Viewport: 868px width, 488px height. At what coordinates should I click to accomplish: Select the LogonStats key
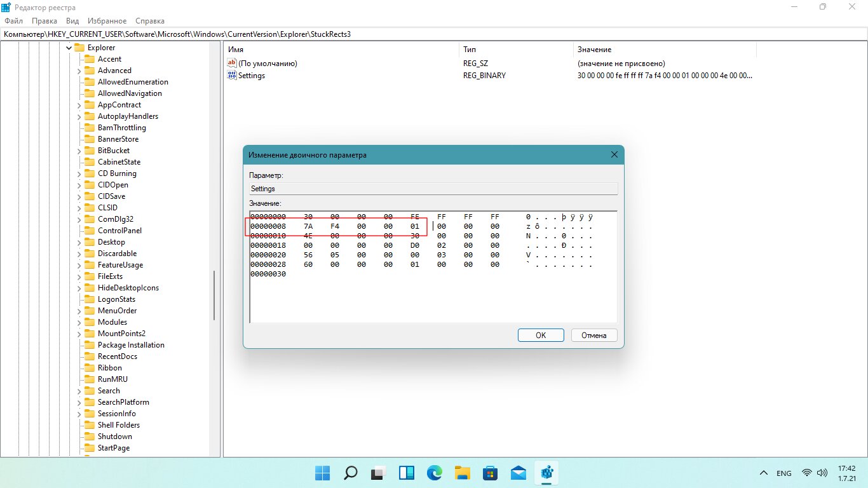pyautogui.click(x=116, y=299)
